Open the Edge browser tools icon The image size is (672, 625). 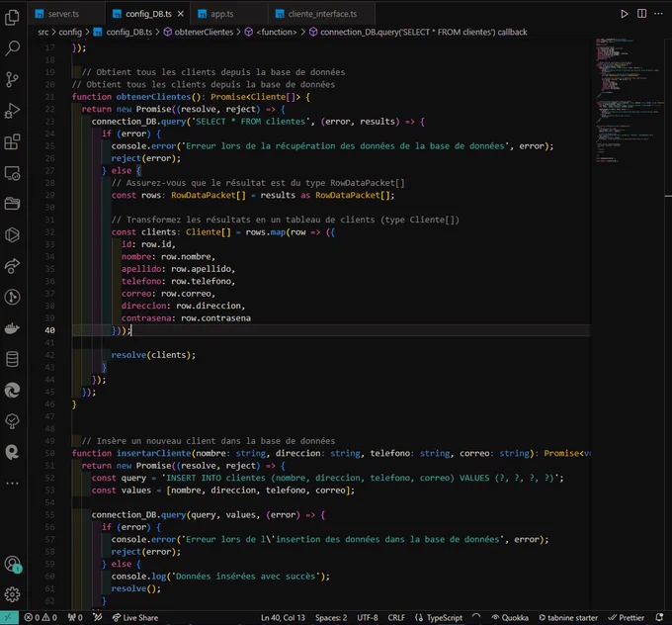click(12, 391)
